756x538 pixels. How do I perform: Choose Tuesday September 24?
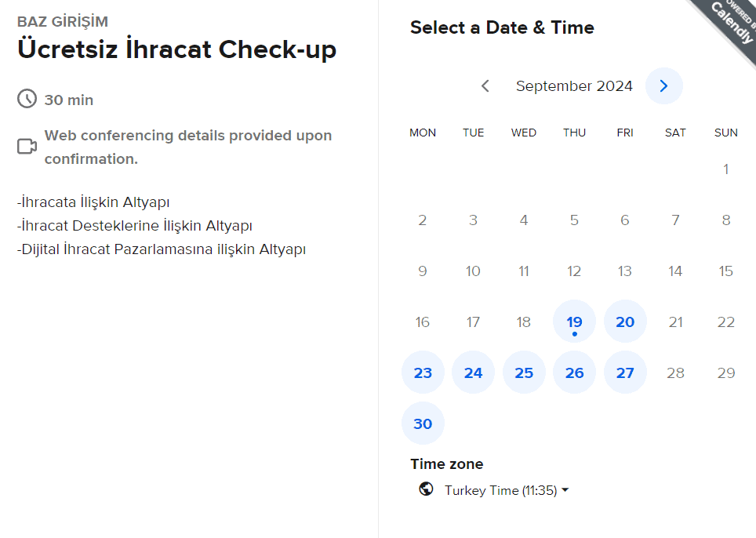click(x=473, y=373)
